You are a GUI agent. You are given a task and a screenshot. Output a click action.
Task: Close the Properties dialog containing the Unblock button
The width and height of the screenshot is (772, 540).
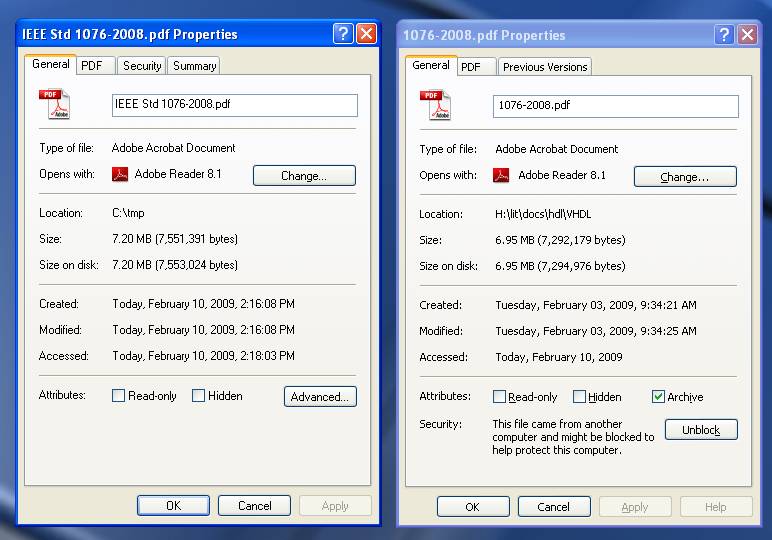tap(747, 35)
